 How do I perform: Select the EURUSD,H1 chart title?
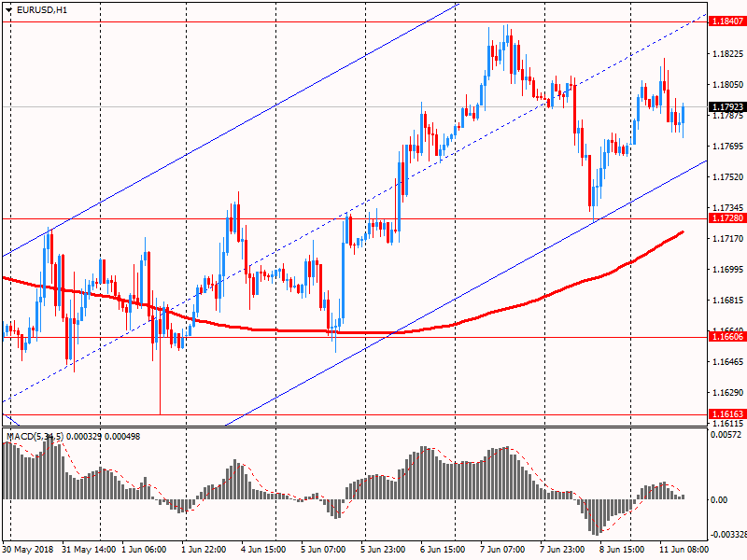click(42, 10)
